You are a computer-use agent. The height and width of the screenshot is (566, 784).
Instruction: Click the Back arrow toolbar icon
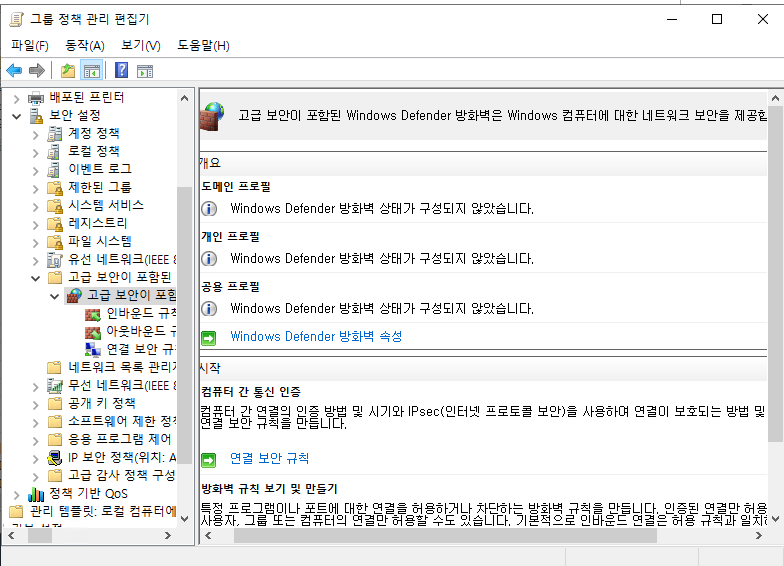pyautogui.click(x=14, y=70)
